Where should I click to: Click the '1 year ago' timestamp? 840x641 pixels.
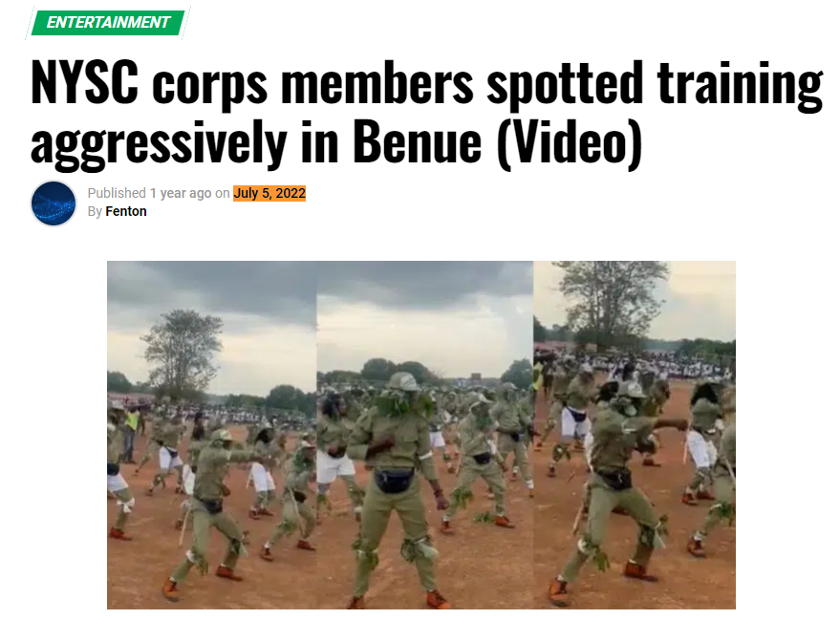click(x=181, y=193)
